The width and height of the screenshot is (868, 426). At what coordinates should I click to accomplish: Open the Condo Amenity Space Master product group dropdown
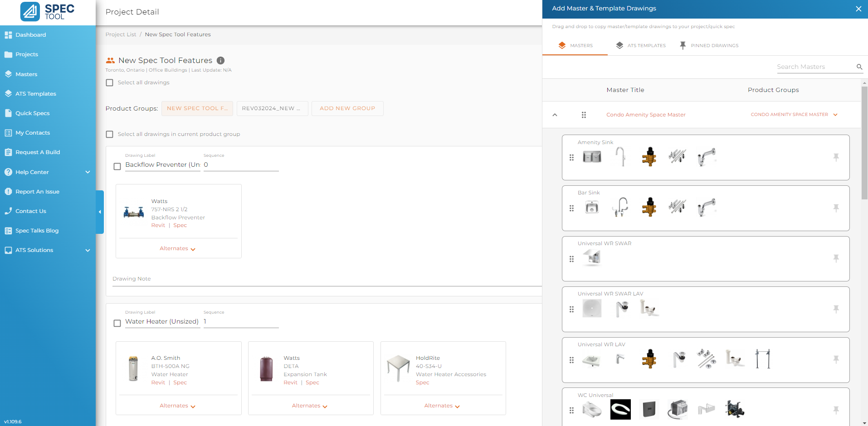pos(794,115)
